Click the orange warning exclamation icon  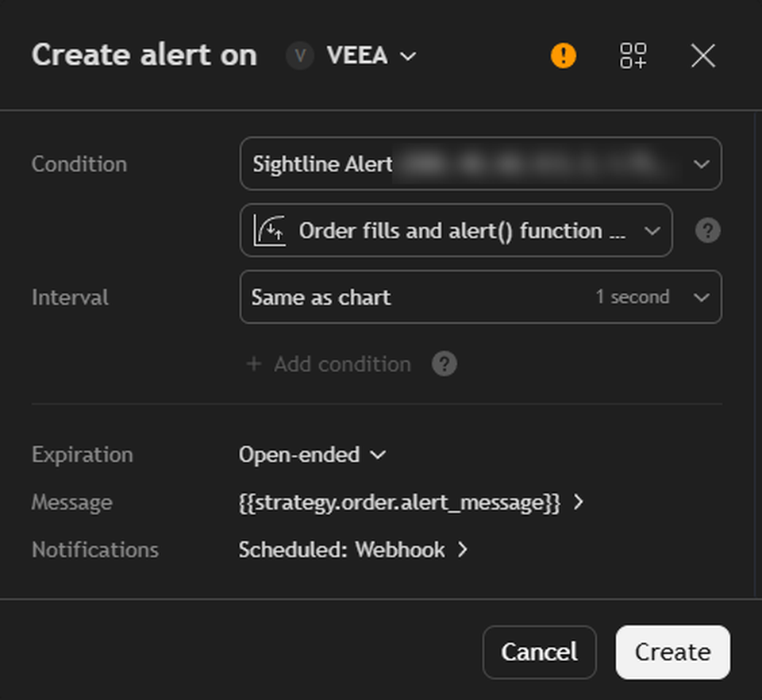(x=564, y=56)
